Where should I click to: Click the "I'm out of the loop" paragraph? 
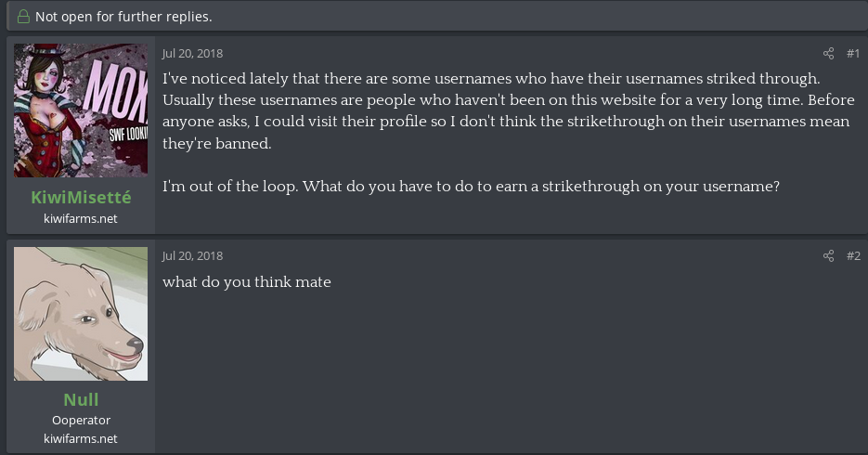pyautogui.click(x=471, y=187)
